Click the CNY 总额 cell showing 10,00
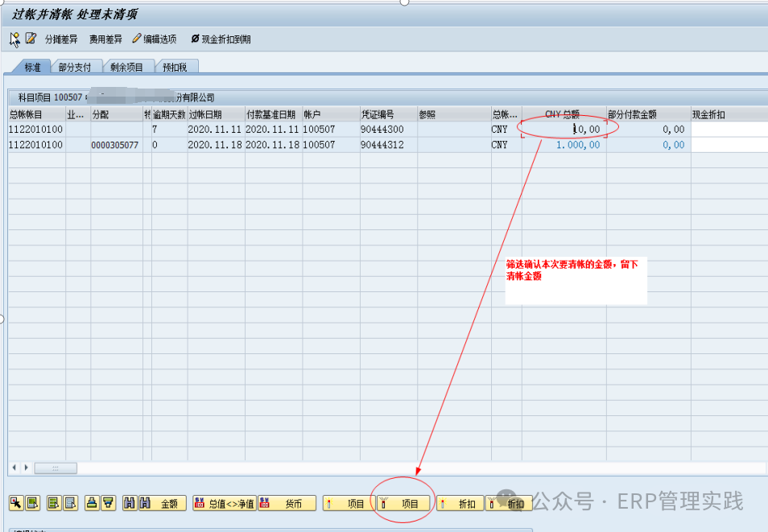 click(x=564, y=130)
